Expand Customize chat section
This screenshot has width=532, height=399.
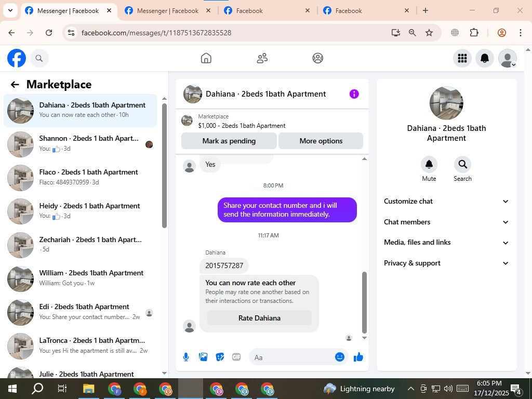tap(446, 201)
